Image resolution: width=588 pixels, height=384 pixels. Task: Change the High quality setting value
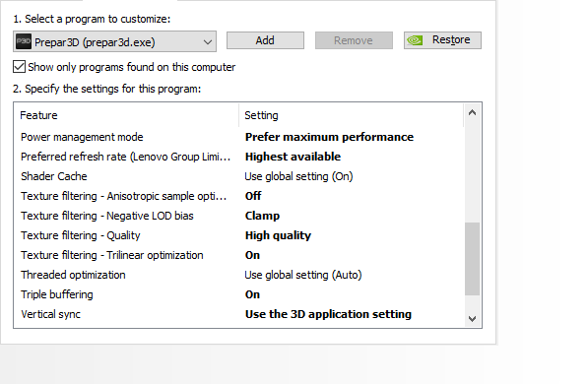[279, 235]
